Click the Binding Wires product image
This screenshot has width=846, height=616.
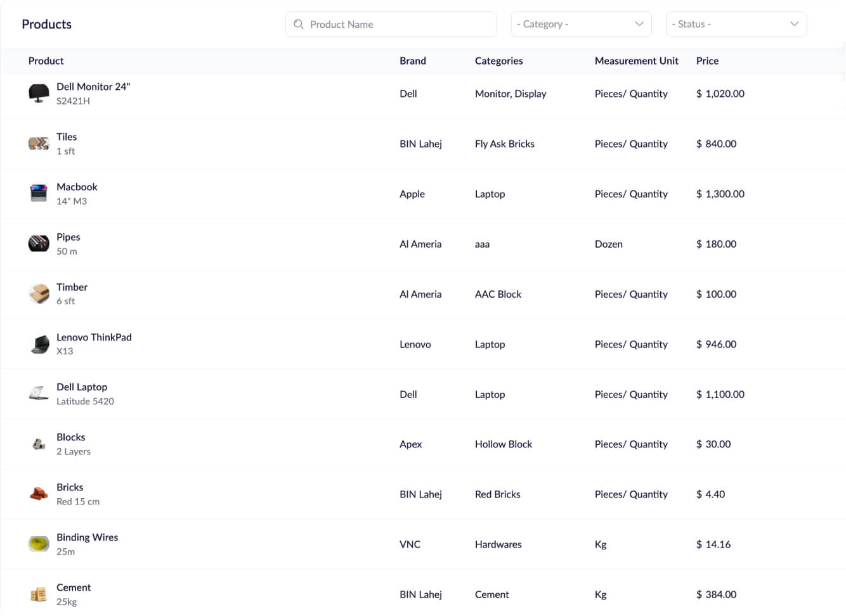[38, 544]
